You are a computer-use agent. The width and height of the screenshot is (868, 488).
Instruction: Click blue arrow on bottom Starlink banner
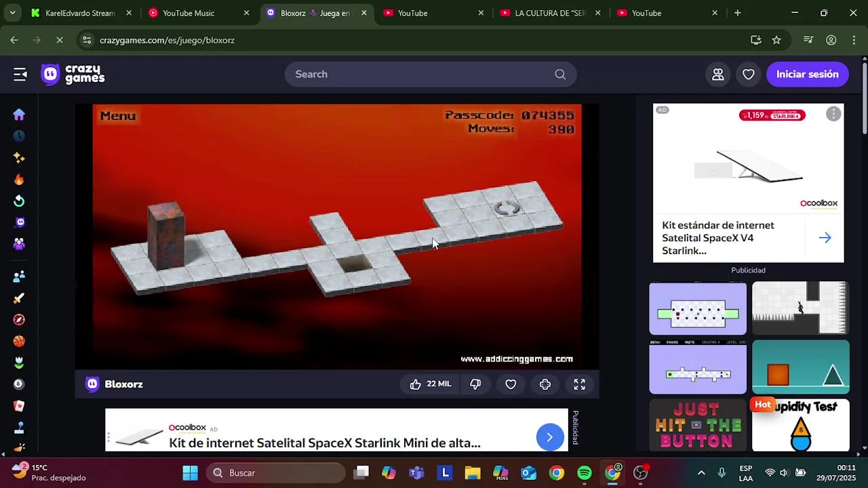point(550,436)
